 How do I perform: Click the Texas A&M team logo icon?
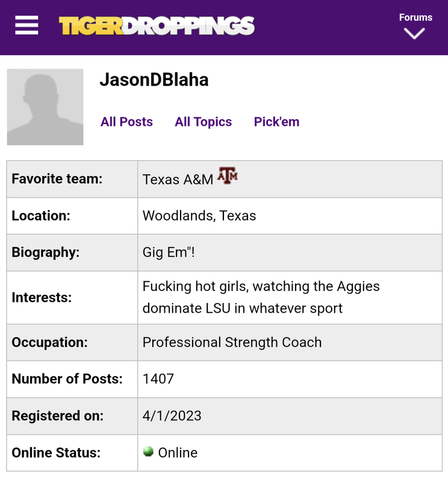tap(228, 175)
